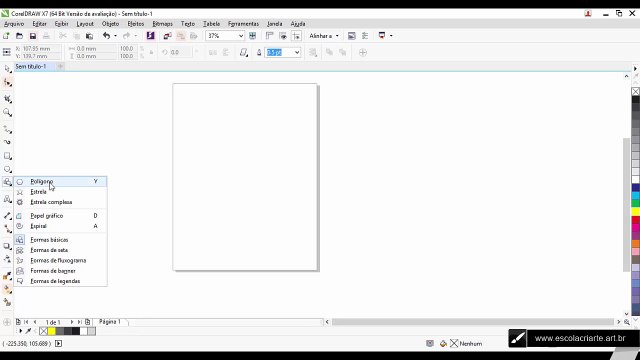Select the Artistic Media tool

coord(7,142)
